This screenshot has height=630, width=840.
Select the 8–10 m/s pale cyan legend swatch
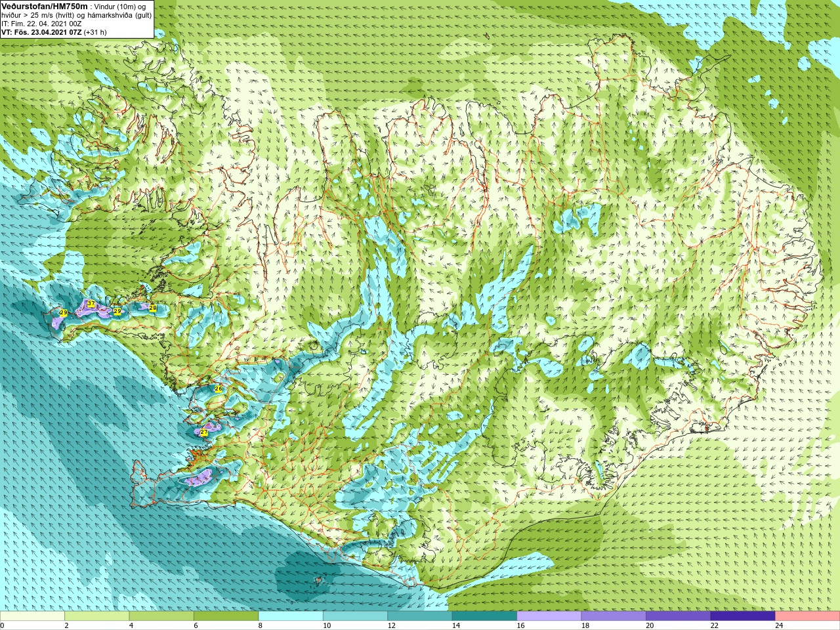[x=291, y=616]
